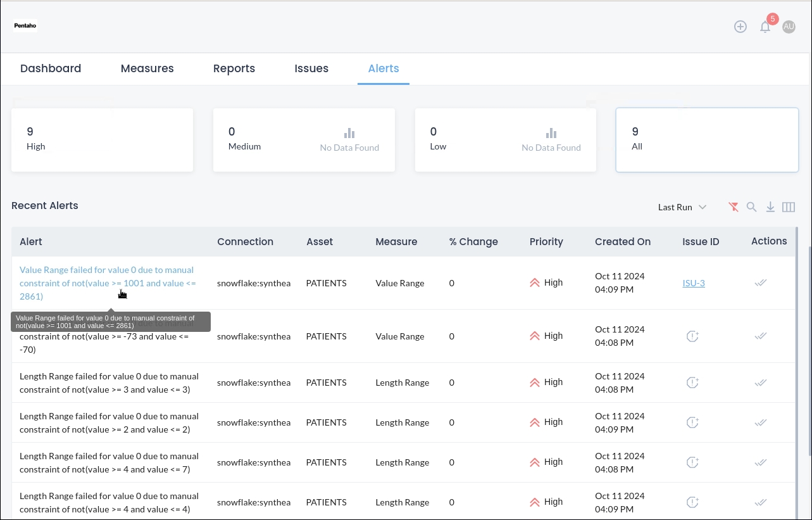Image resolution: width=812 pixels, height=520 pixels.
Task: Create issue for 'value >= 3' Length Range alert
Action: [692, 383]
